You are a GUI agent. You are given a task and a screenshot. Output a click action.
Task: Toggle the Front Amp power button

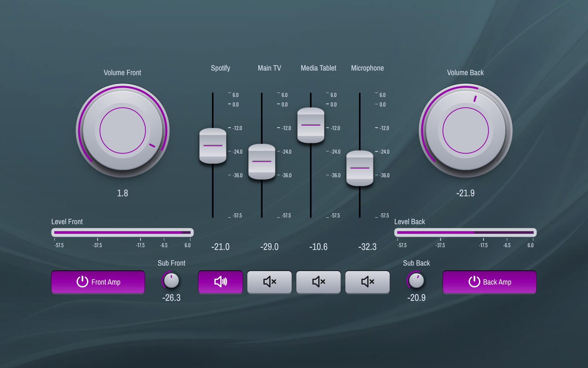(98, 282)
